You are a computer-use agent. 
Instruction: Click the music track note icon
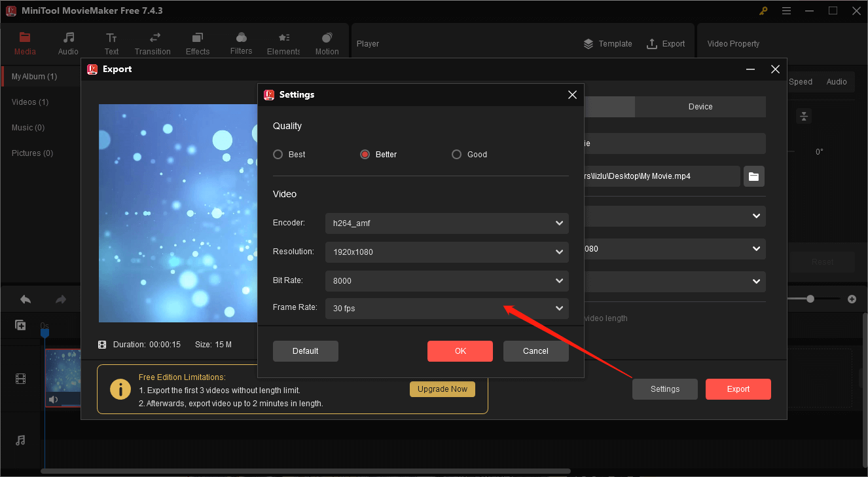(20, 440)
